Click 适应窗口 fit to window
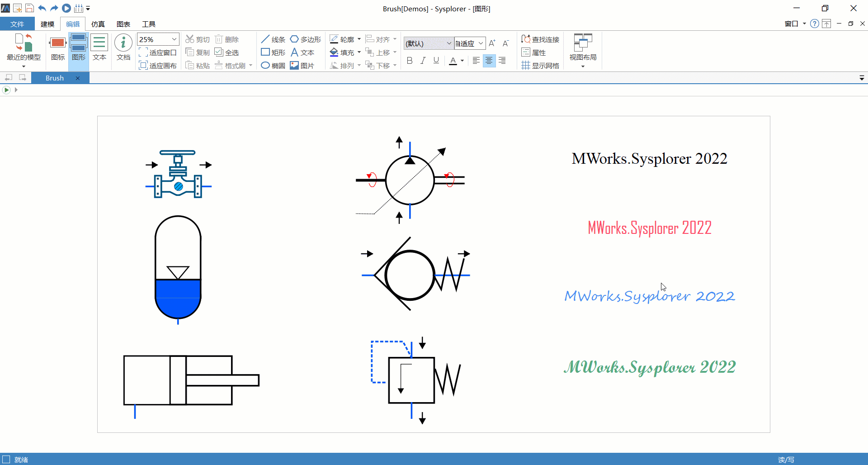Screen dimensions: 868x465 [158, 52]
